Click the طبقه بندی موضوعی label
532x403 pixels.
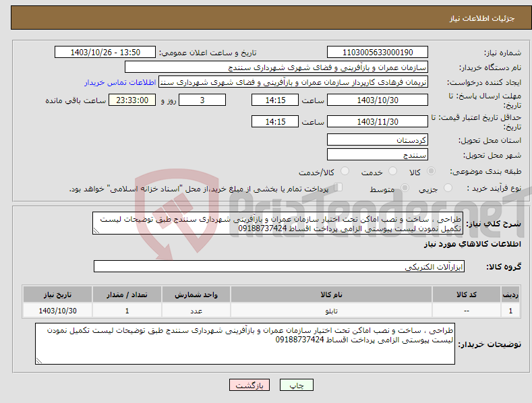485,172
